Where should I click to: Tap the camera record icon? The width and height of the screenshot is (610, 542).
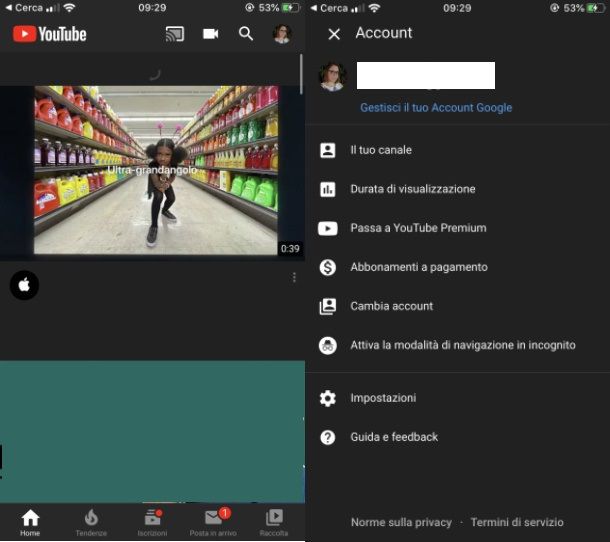click(x=210, y=34)
